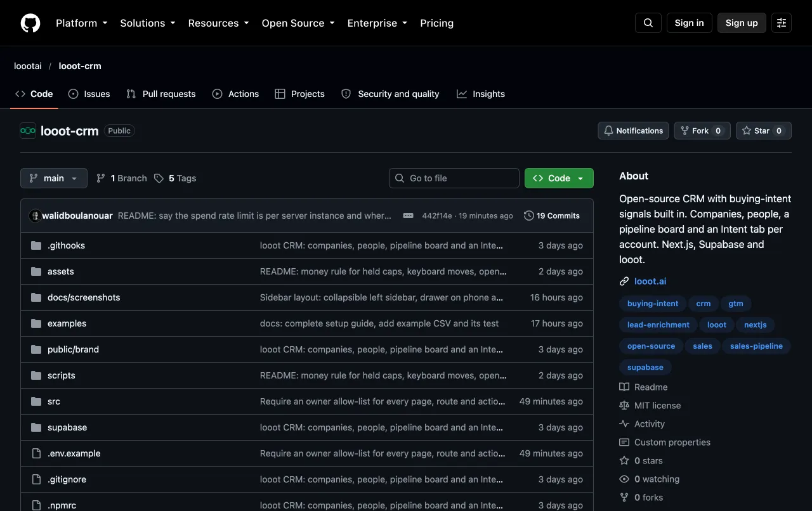
Task: Open the lootai owner link
Action: point(29,66)
